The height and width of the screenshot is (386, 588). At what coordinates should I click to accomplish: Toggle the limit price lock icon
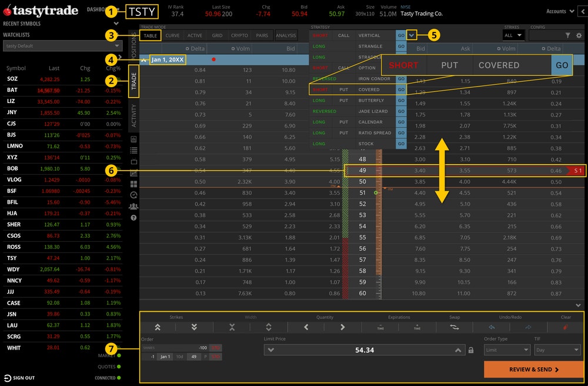[470, 350]
